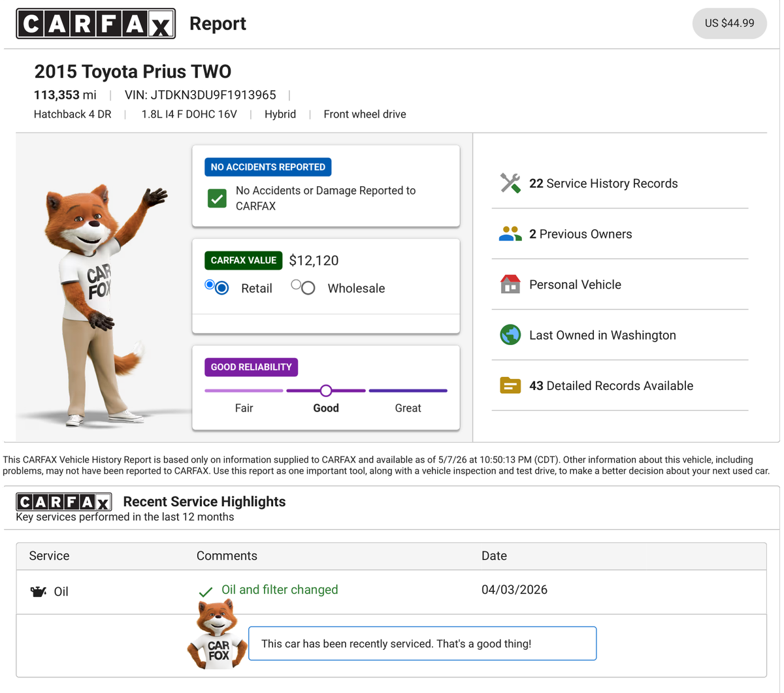Click the previous owners people icon
784x693 pixels.
click(x=510, y=234)
